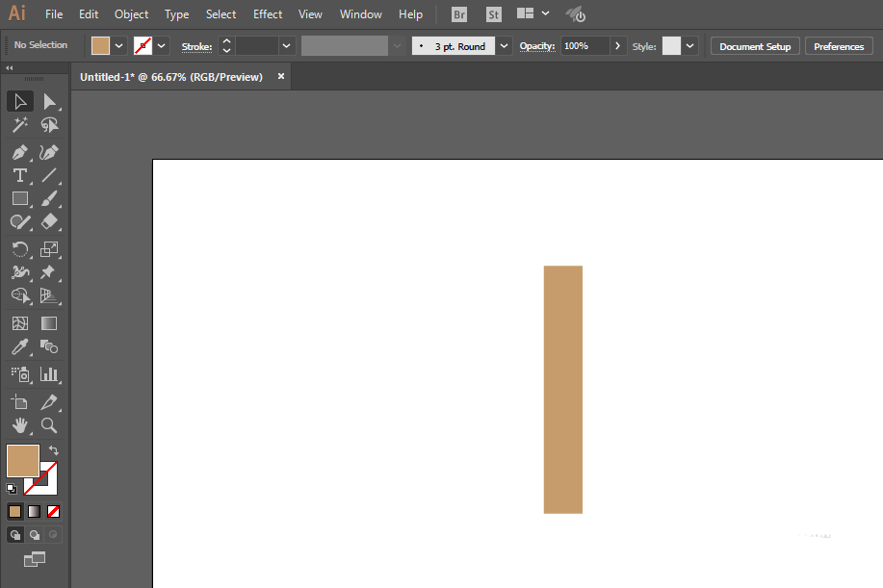Image resolution: width=883 pixels, height=588 pixels.
Task: Activate the Type tool
Action: point(20,175)
